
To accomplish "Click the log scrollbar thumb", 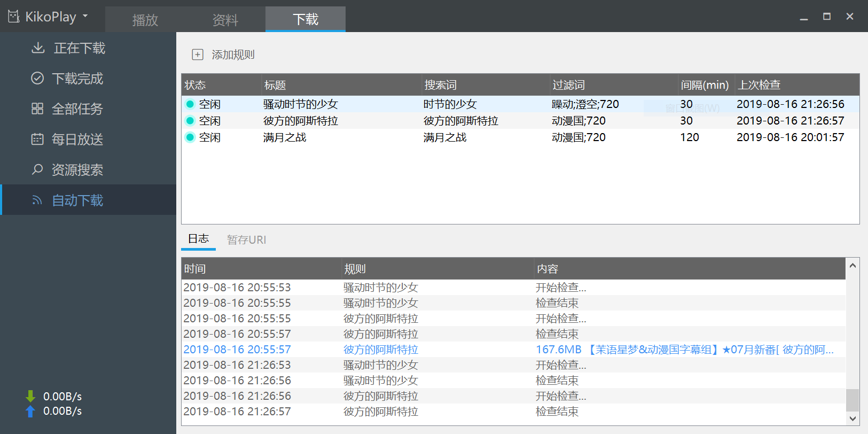I will tap(853, 400).
